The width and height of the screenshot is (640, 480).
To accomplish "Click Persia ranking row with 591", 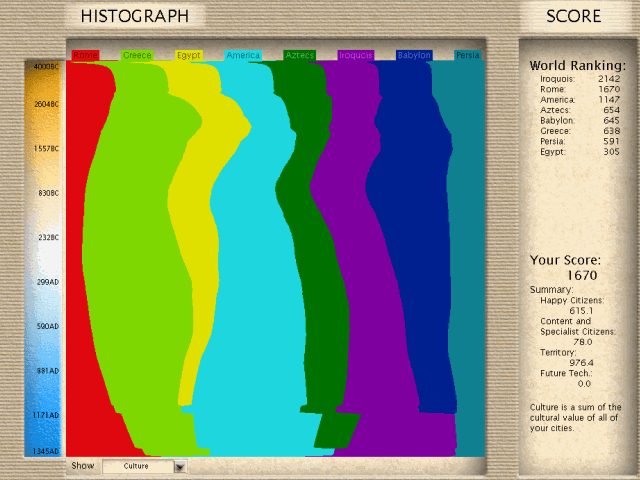I will 580,142.
